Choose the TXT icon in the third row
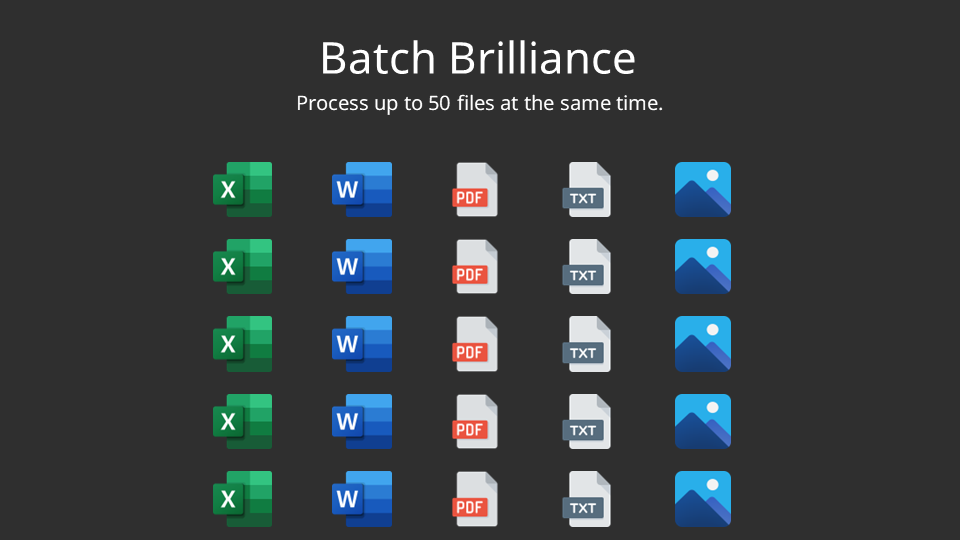The height and width of the screenshot is (540, 960). tap(587, 343)
